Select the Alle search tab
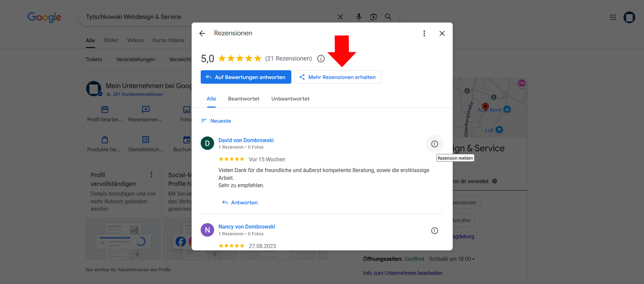Viewport: 644px width, 284px height. [x=90, y=41]
